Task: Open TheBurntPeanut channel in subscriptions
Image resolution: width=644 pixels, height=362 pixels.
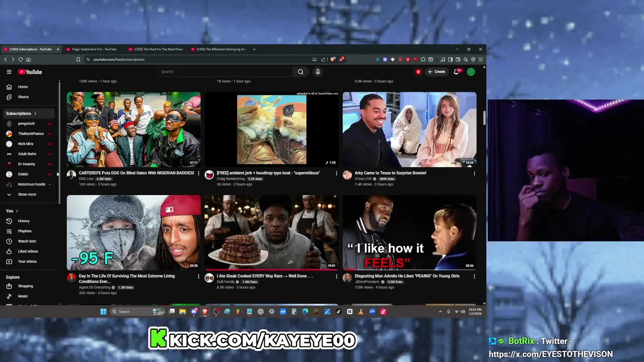Action: coord(31,134)
